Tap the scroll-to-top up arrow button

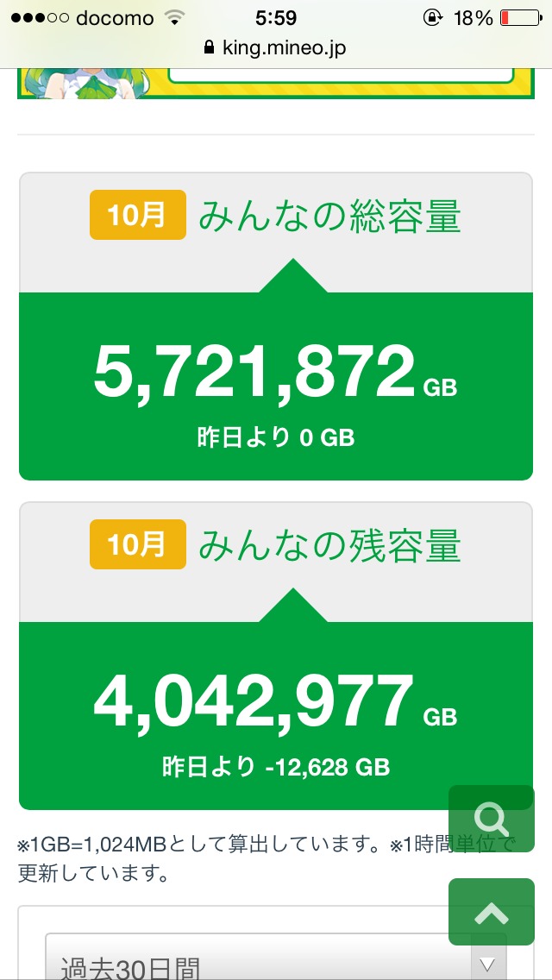(491, 912)
